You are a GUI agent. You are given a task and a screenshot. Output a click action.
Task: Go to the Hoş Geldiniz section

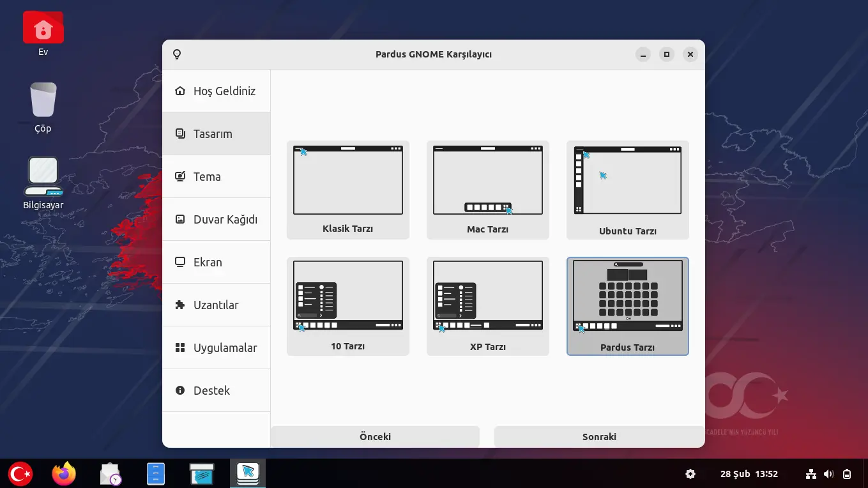[217, 91]
